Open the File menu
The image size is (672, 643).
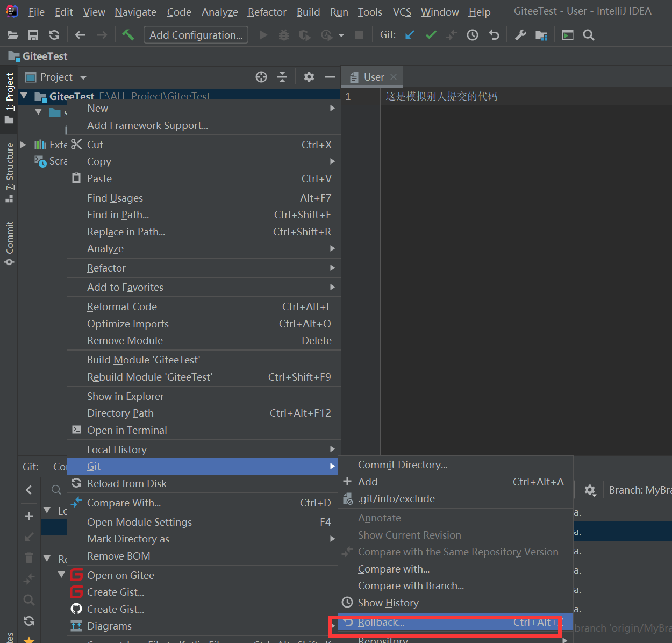point(36,12)
